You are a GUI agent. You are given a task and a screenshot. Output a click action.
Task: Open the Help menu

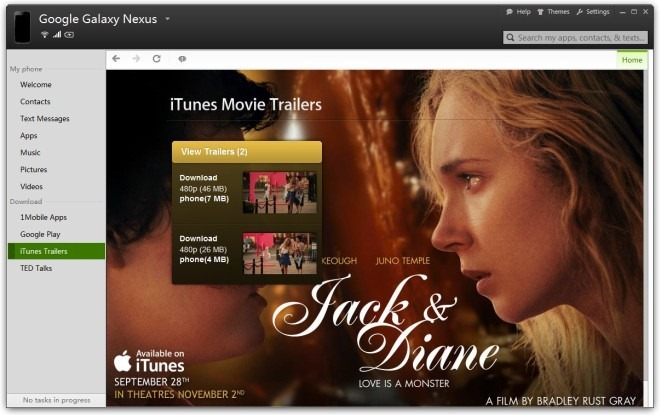tap(518, 12)
